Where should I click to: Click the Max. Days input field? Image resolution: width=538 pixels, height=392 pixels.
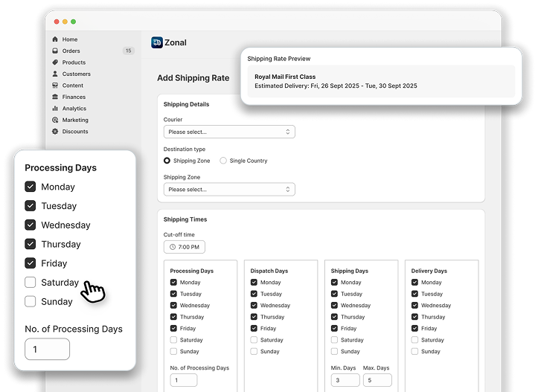coord(377,380)
